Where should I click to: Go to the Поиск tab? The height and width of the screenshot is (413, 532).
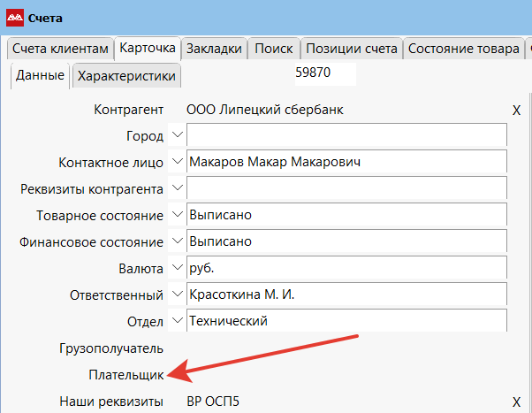[273, 49]
